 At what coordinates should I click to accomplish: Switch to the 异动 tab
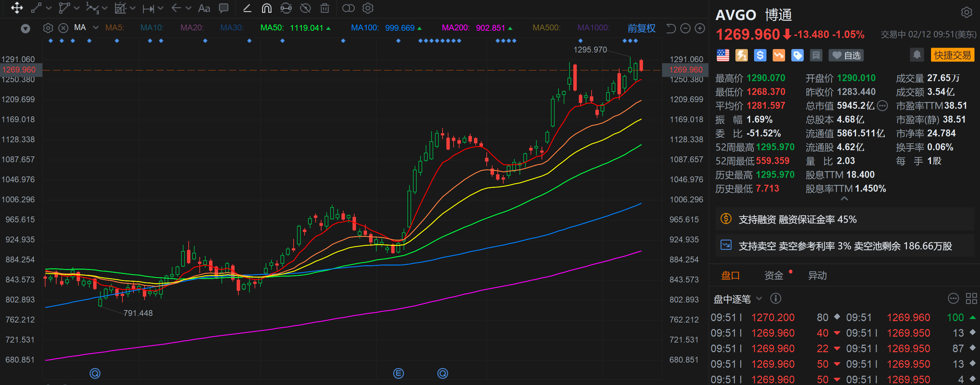click(817, 275)
